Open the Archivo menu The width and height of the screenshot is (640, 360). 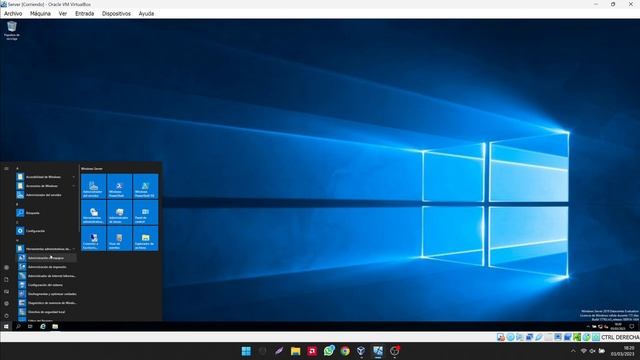(13, 13)
